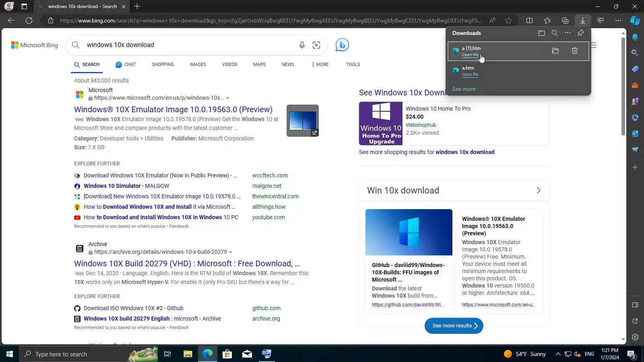644x362 pixels.
Task: Open the TOOLS search option
Action: click(353, 64)
